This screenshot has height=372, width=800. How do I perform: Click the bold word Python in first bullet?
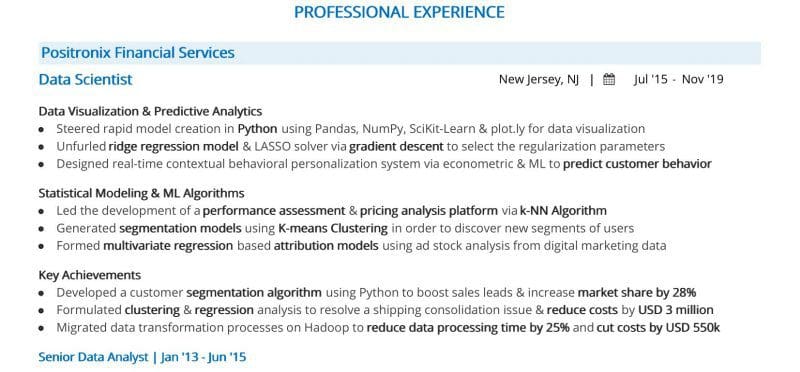click(x=258, y=129)
